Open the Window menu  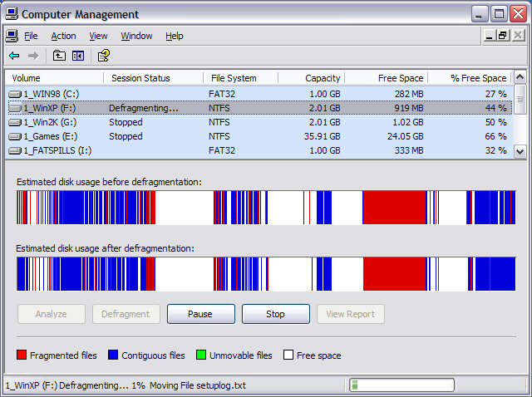click(x=136, y=36)
